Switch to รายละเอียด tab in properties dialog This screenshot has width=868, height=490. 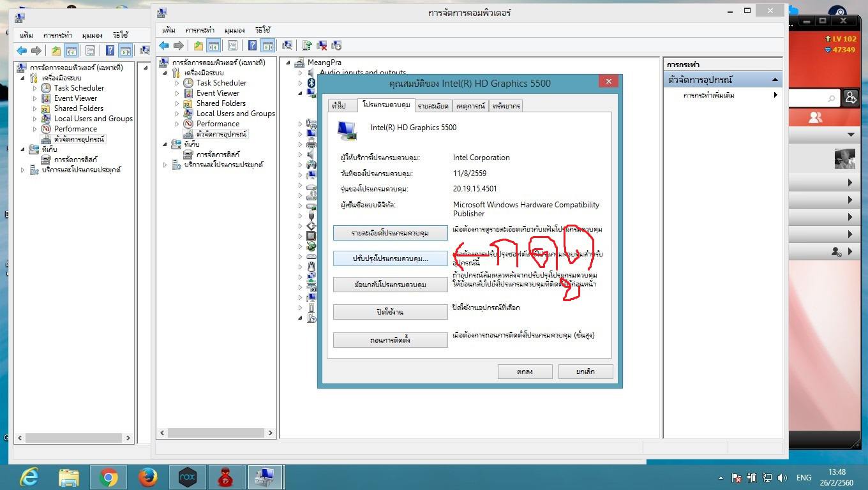coord(433,106)
